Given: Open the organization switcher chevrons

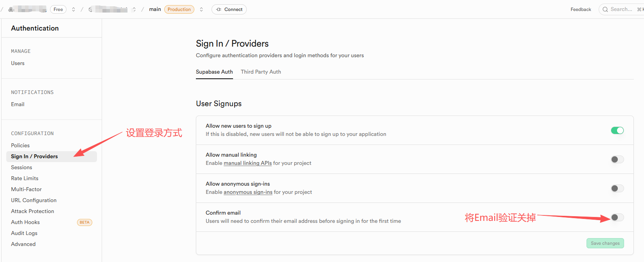Looking at the screenshot, I should click(74, 9).
